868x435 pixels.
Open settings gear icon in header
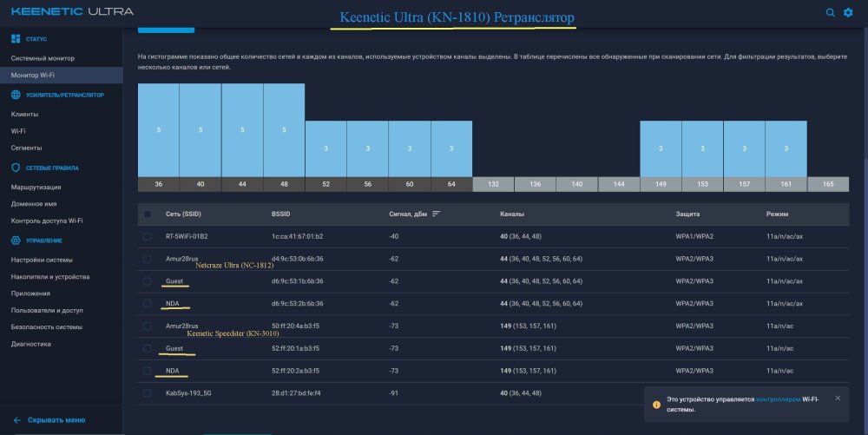pyautogui.click(x=848, y=12)
